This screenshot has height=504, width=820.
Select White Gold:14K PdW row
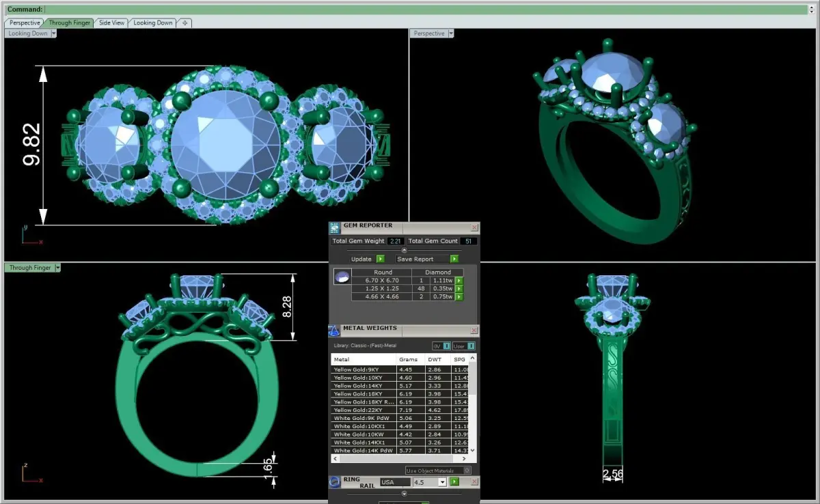[400, 451]
